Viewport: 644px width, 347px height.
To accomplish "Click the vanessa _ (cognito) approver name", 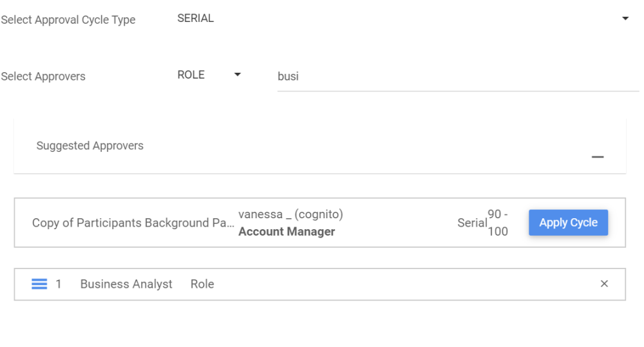I will tap(290, 214).
